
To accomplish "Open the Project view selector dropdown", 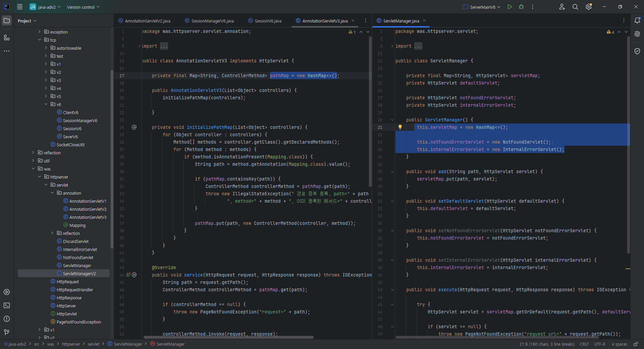I will tap(27, 21).
